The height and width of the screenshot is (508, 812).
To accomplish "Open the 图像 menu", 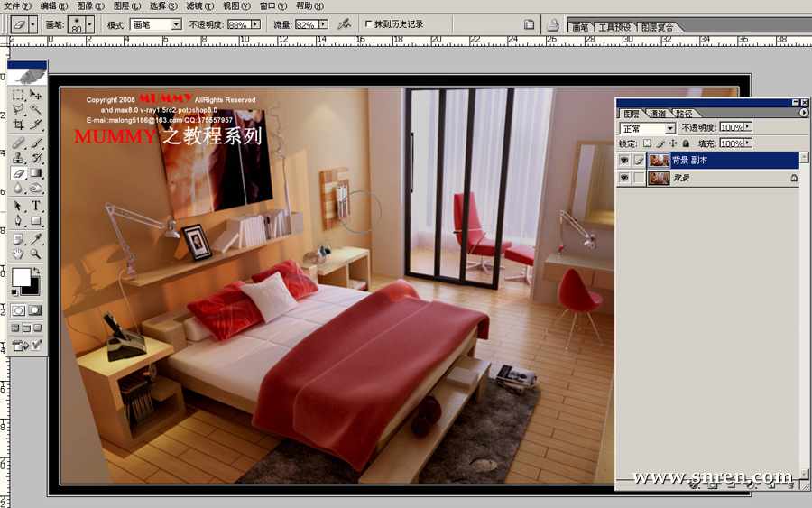I will coord(90,5).
